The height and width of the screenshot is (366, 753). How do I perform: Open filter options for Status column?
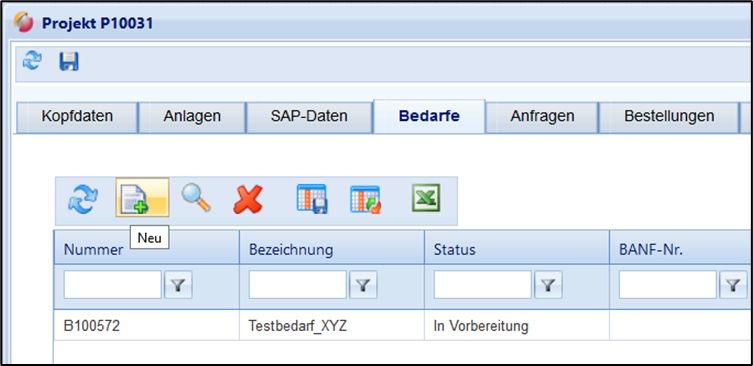548,285
